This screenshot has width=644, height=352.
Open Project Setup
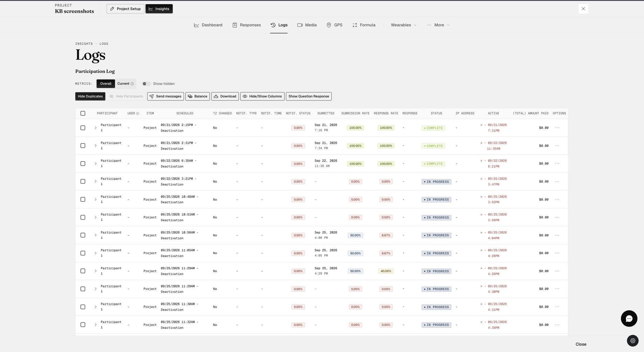coord(125,9)
